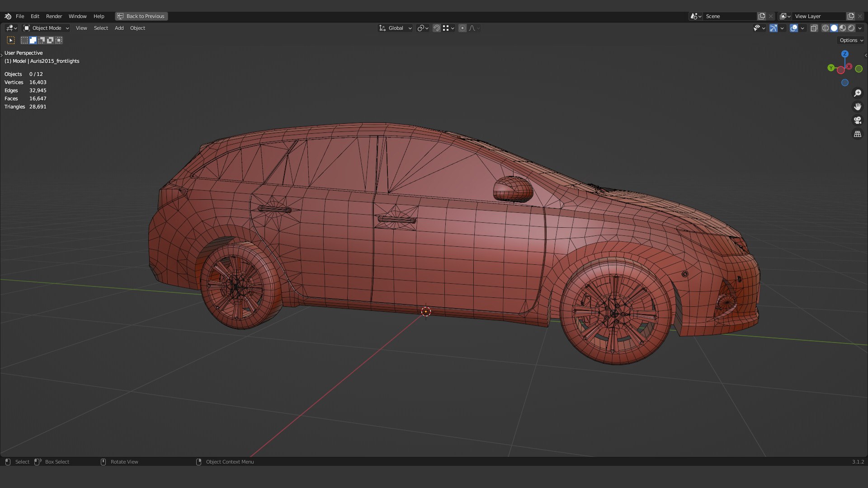
Task: Open the Global transform orientation dropdown
Action: pyautogui.click(x=396, y=28)
